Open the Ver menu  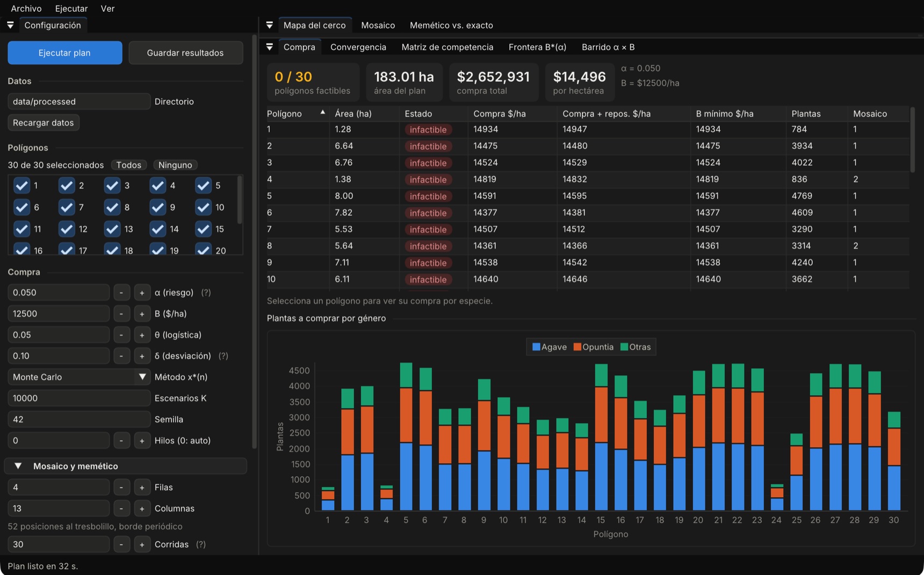(x=107, y=9)
